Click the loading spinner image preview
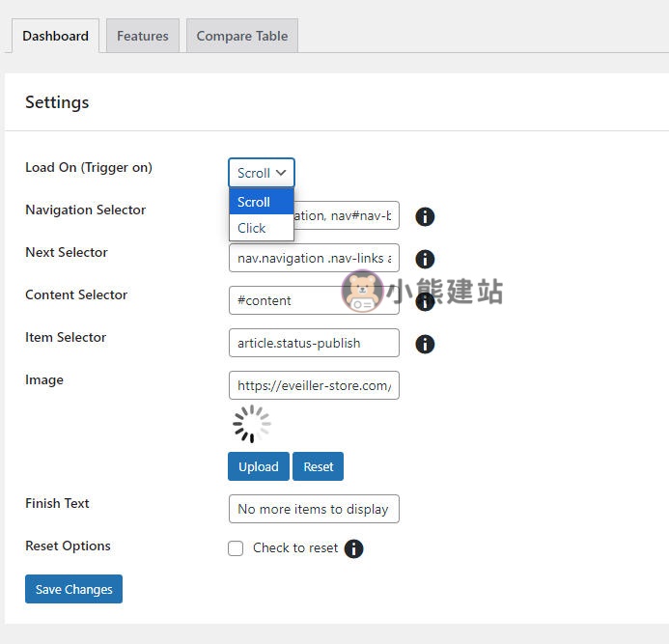This screenshot has height=644, width=669. pyautogui.click(x=251, y=424)
